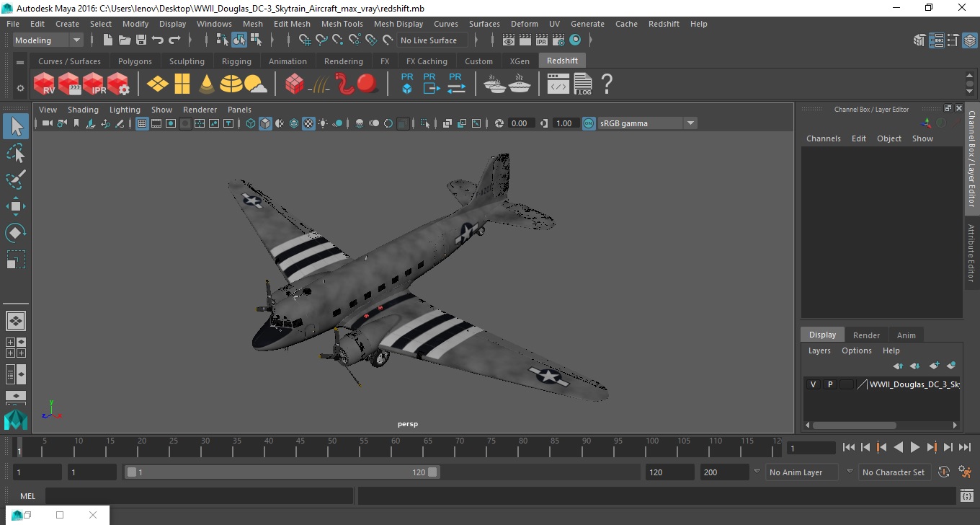Create Redshift sun and sky icon
The height and width of the screenshot is (525, 980).
tap(255, 84)
